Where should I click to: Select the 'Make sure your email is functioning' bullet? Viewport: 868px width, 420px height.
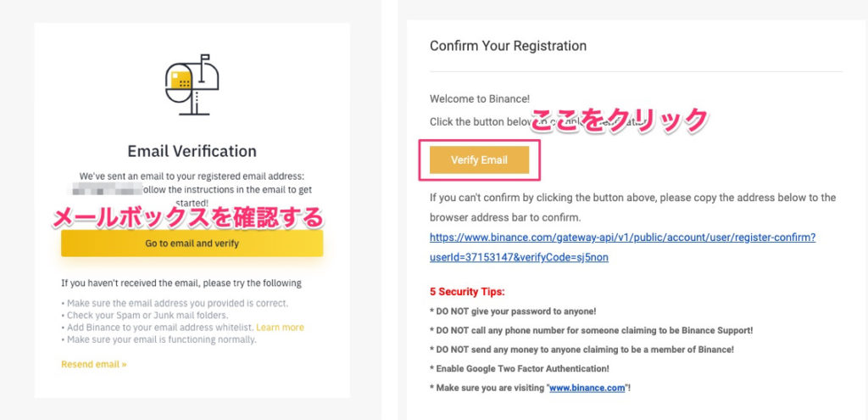click(159, 339)
